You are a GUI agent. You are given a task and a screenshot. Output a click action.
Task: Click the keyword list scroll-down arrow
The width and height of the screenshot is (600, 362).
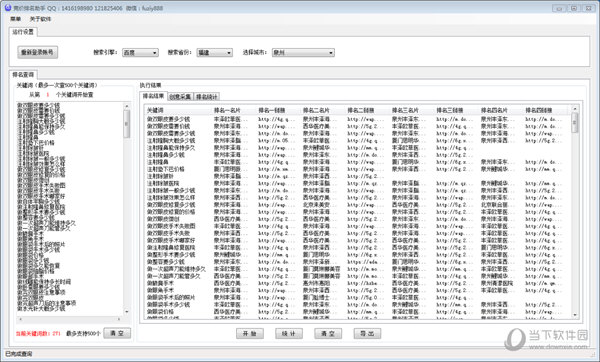127,311
